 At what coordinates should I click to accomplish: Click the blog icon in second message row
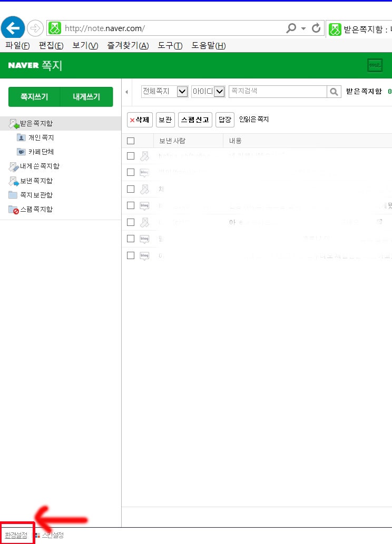click(144, 172)
